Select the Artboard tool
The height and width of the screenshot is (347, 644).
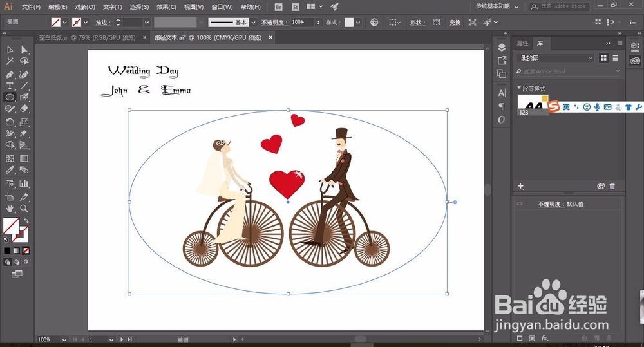10,197
